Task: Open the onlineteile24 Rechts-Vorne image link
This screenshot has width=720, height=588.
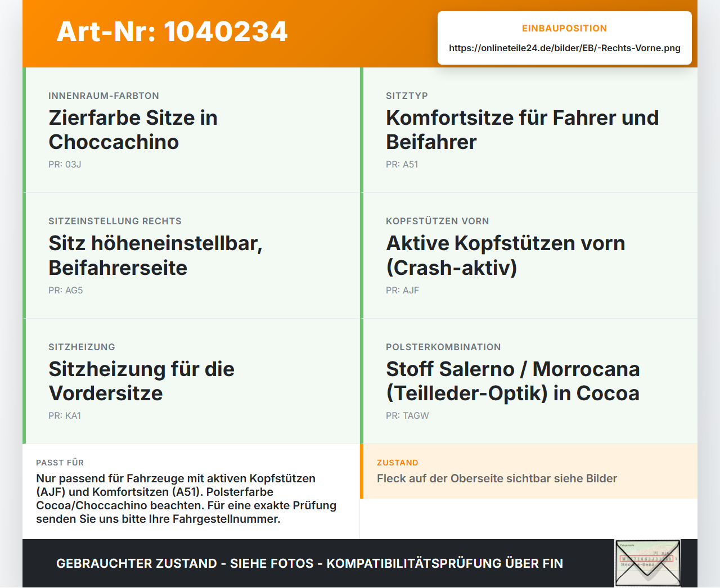Action: (x=565, y=48)
